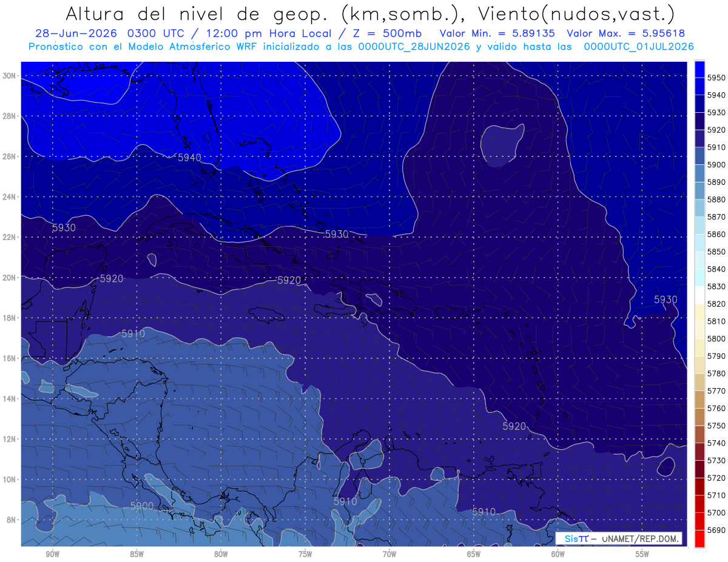Click the 30N latitude axis label

pyautogui.click(x=10, y=76)
